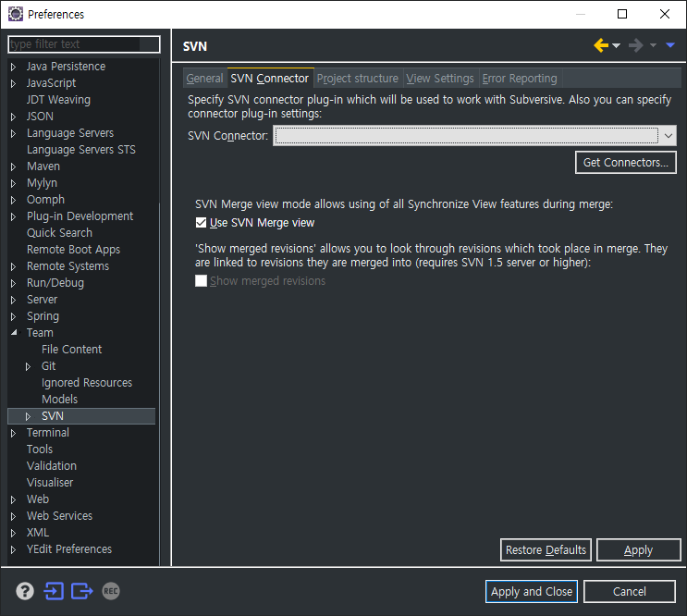Click the Apply button
This screenshot has height=616, width=687.
(x=638, y=549)
